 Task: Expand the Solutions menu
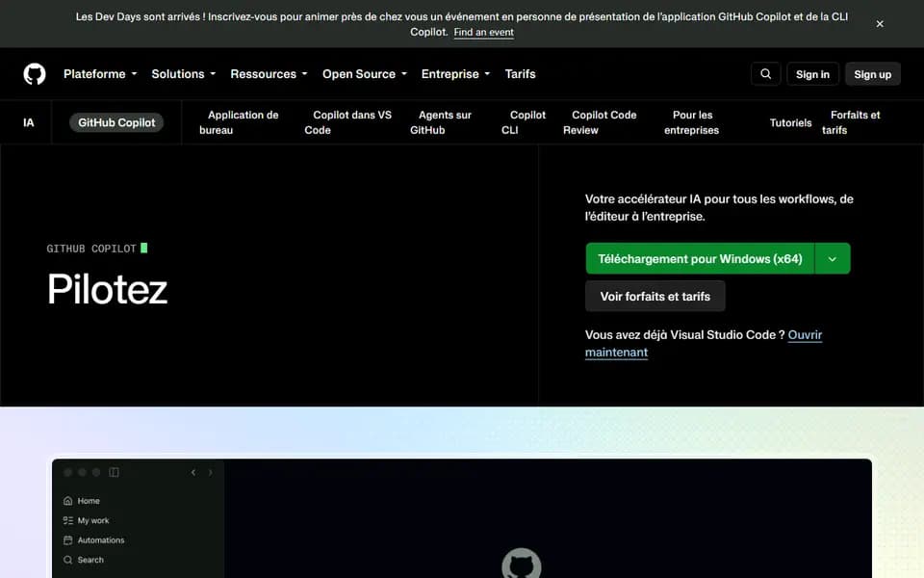point(183,74)
